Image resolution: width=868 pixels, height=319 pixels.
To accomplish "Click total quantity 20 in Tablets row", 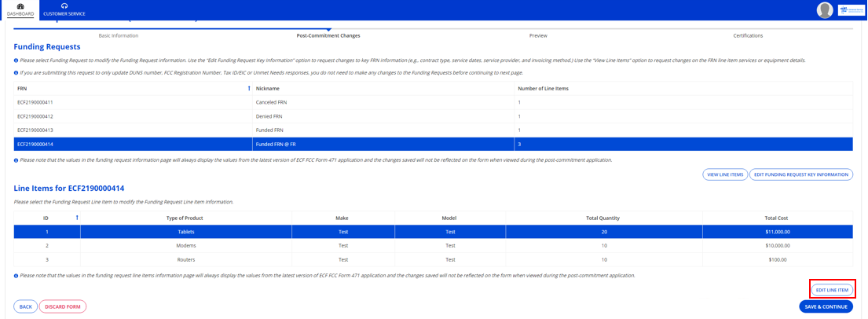I will click(x=604, y=232).
